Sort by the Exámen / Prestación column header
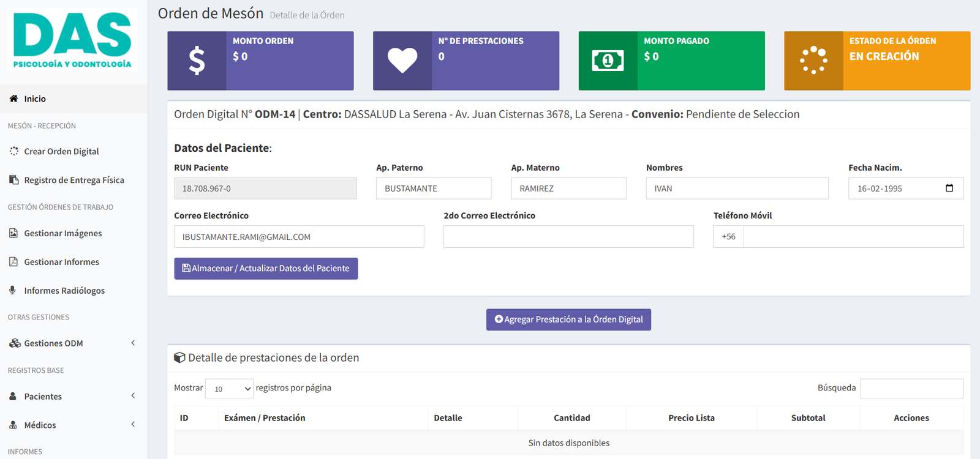Screen dimensions: 980x459 (x=323, y=418)
